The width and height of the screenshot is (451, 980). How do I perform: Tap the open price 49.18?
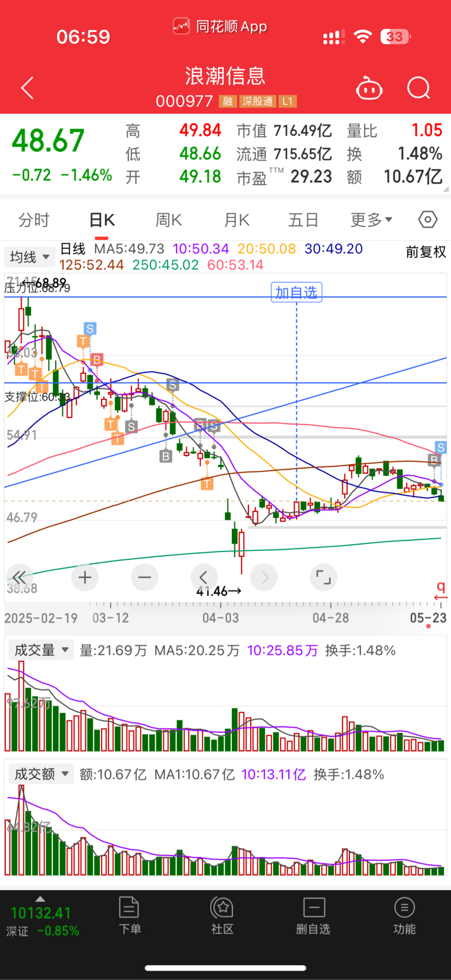[x=200, y=177]
